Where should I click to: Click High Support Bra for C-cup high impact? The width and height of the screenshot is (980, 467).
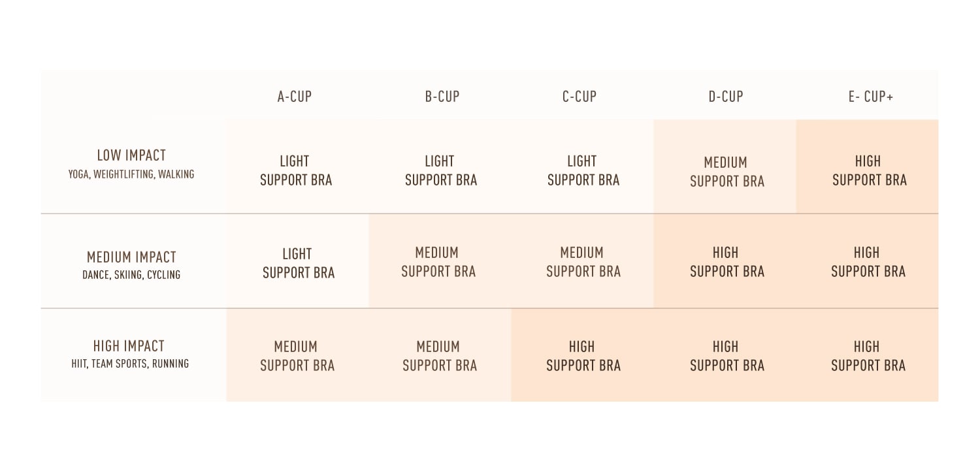pyautogui.click(x=583, y=356)
